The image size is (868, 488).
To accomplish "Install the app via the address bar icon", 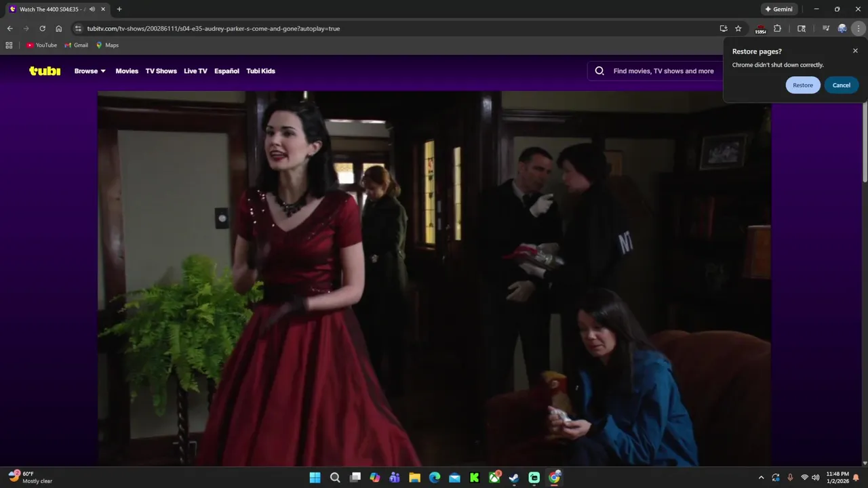I will tap(724, 28).
